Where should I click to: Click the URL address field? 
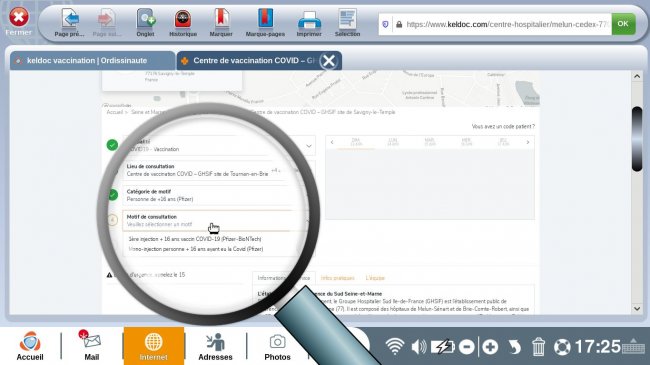click(x=502, y=24)
